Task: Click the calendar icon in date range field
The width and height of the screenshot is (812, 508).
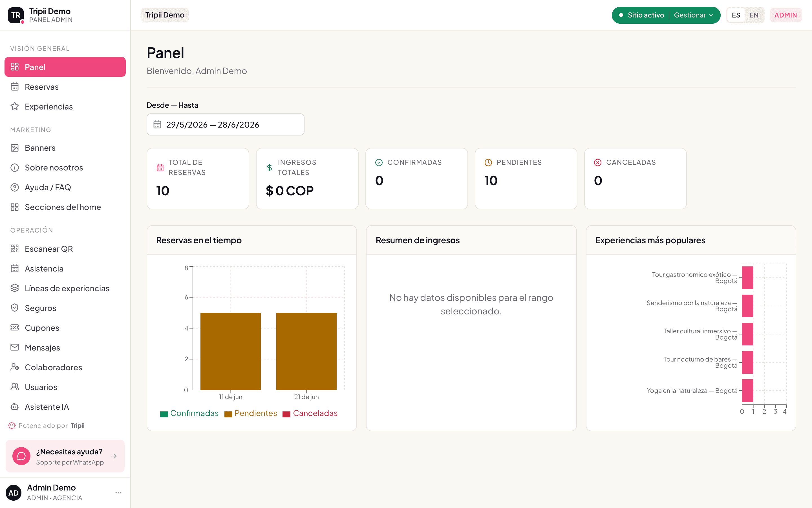Action: coord(157,124)
